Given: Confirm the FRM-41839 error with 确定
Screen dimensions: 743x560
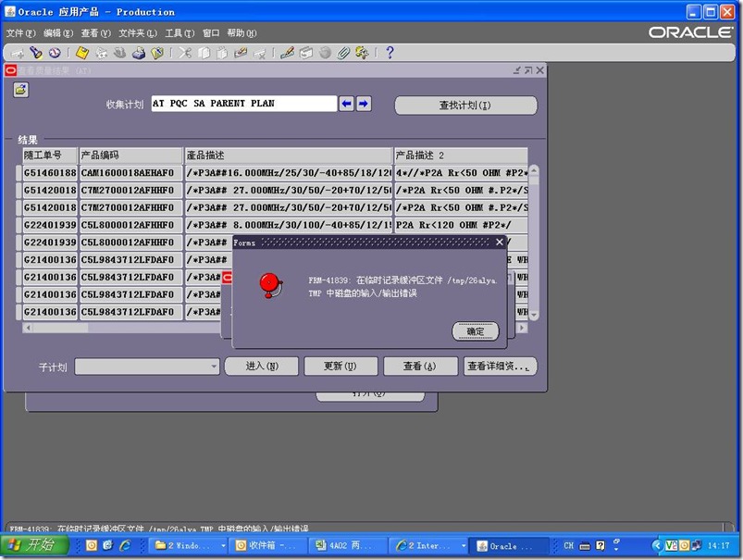Looking at the screenshot, I should 476,331.
